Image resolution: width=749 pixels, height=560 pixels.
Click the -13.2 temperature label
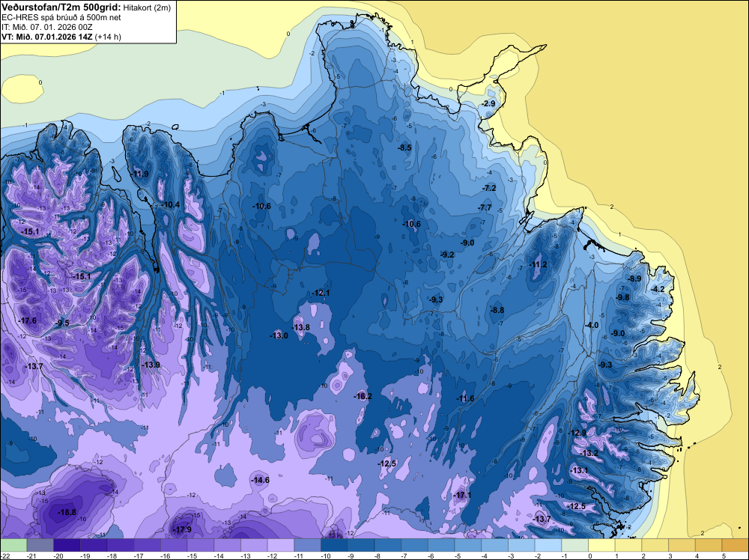pyautogui.click(x=589, y=453)
